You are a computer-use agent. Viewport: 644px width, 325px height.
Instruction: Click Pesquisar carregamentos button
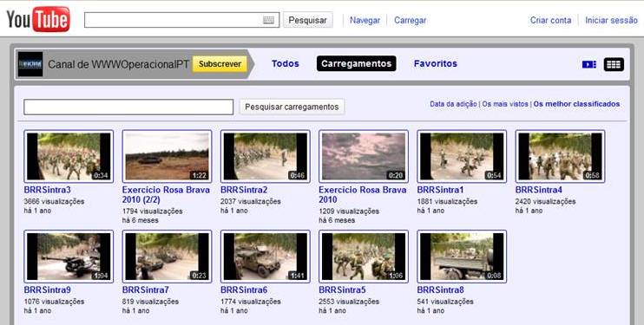[292, 107]
